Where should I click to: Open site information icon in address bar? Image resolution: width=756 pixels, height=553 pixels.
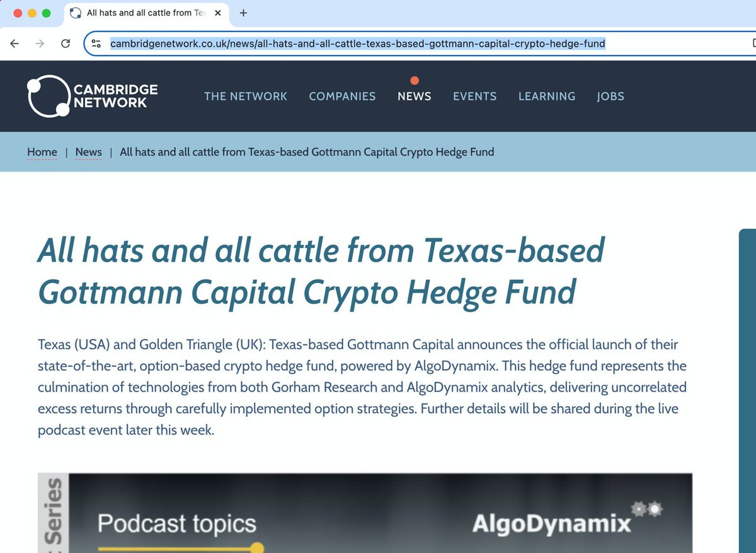click(96, 44)
